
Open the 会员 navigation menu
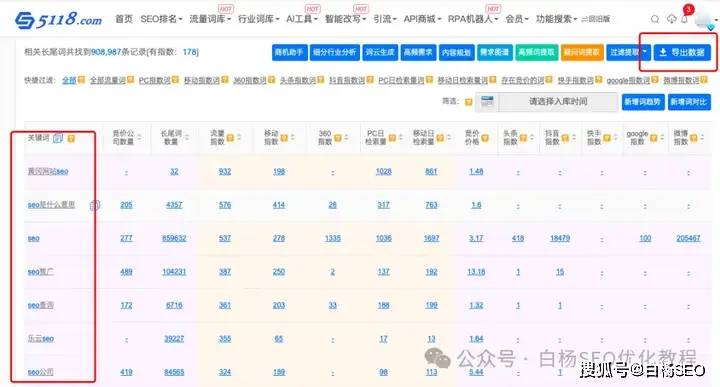(517, 19)
